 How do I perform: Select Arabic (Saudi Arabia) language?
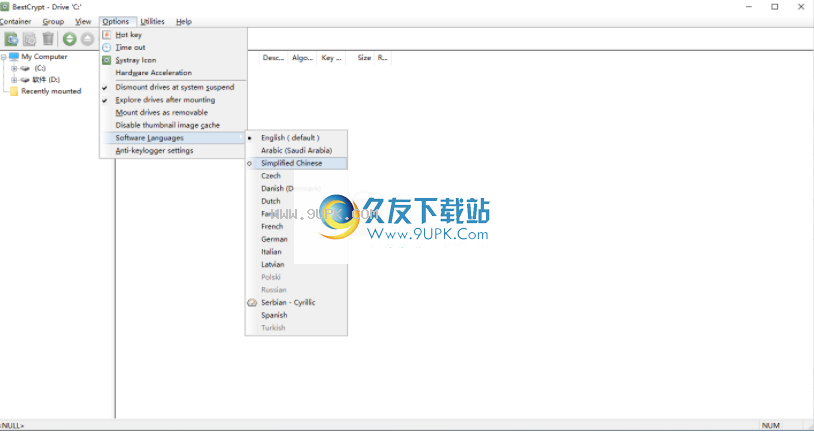[296, 151]
